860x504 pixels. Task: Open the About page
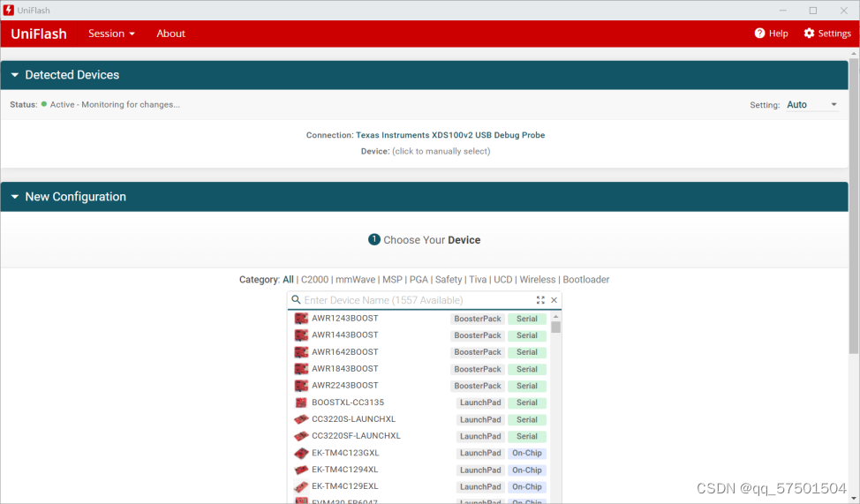[x=170, y=34]
